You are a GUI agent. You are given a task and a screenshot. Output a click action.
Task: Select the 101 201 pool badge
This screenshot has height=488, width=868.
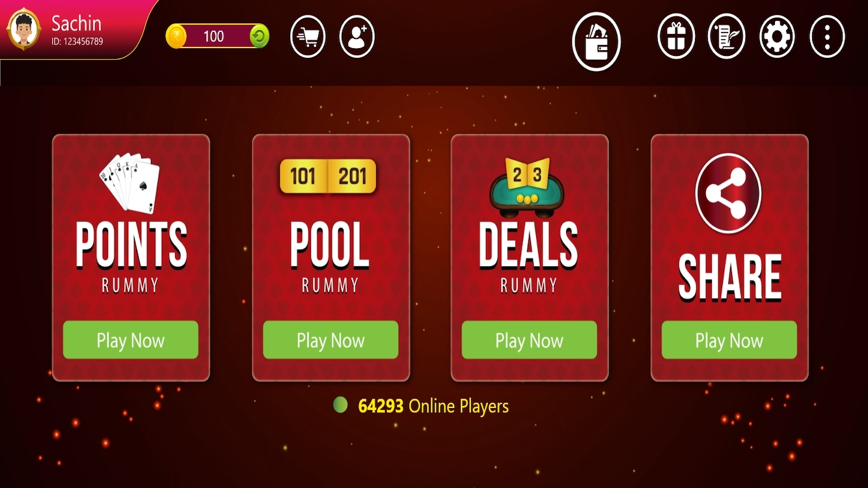pos(328,176)
